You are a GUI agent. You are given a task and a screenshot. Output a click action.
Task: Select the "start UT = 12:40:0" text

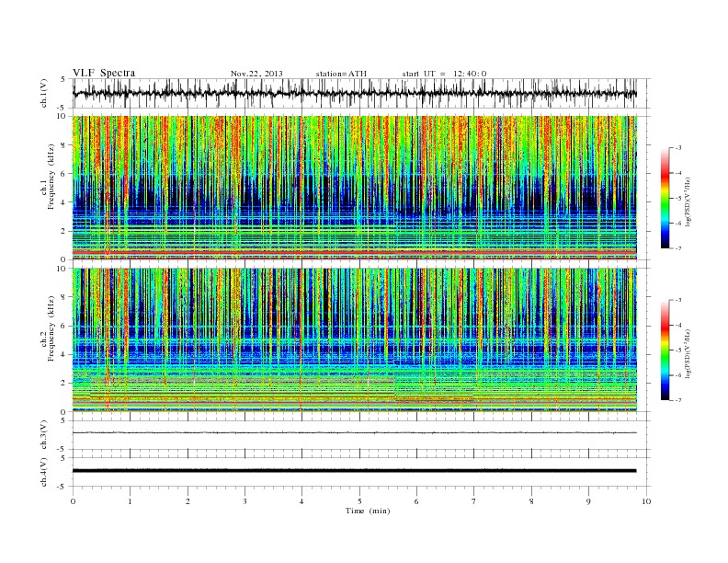pyautogui.click(x=444, y=74)
